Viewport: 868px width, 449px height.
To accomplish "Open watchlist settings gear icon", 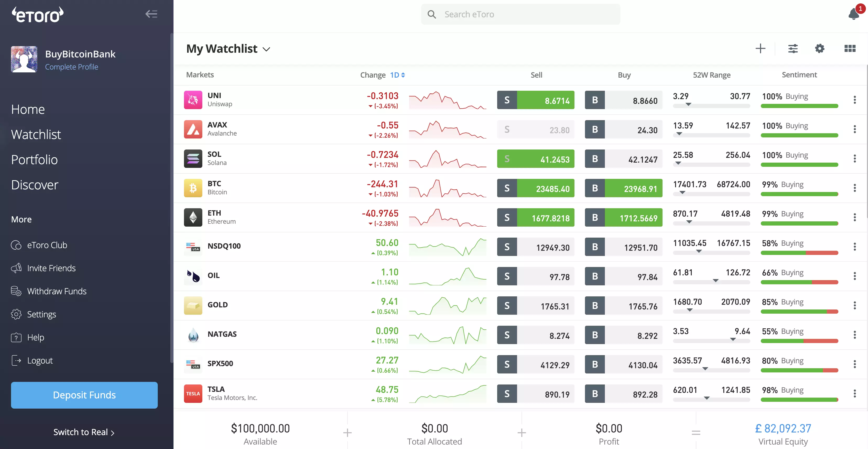I will 820,49.
